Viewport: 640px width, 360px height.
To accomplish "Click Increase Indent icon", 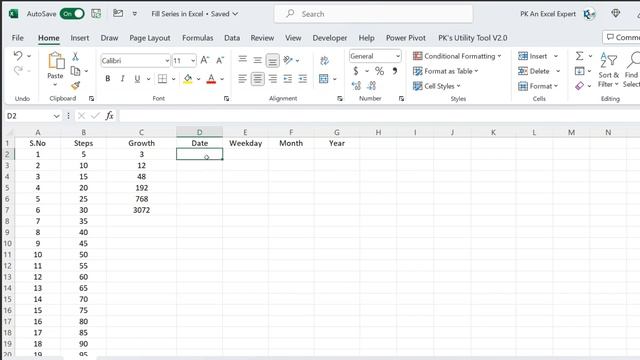I will (x=302, y=78).
